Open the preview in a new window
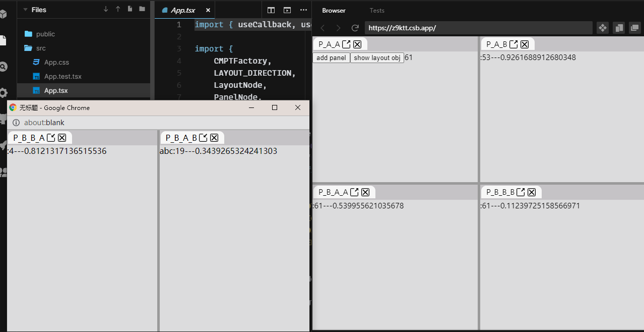The height and width of the screenshot is (332, 644). 634,28
